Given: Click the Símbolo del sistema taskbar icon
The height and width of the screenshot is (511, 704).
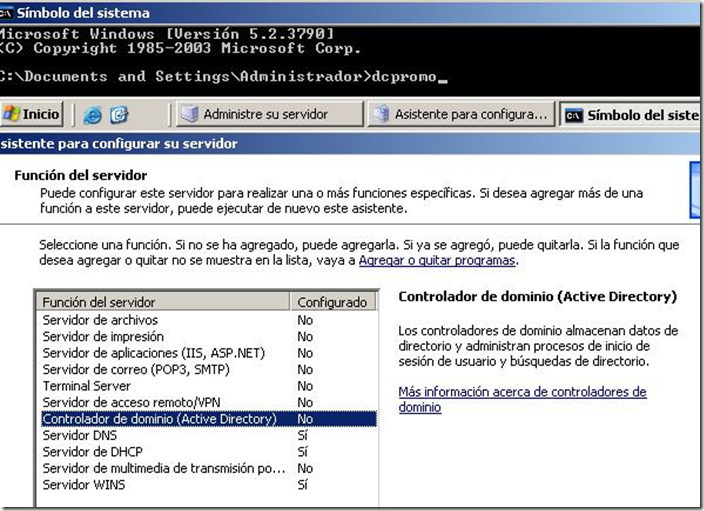Looking at the screenshot, I should pyautogui.click(x=573, y=116).
